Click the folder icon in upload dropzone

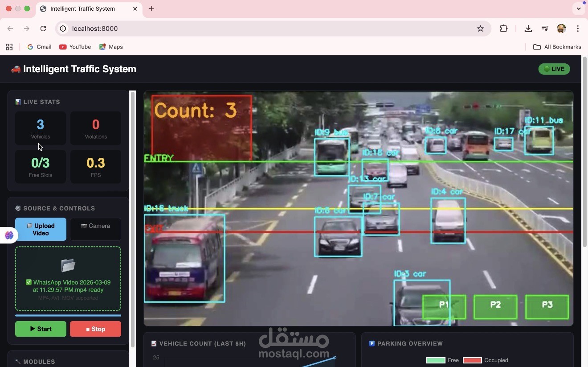[x=68, y=265]
